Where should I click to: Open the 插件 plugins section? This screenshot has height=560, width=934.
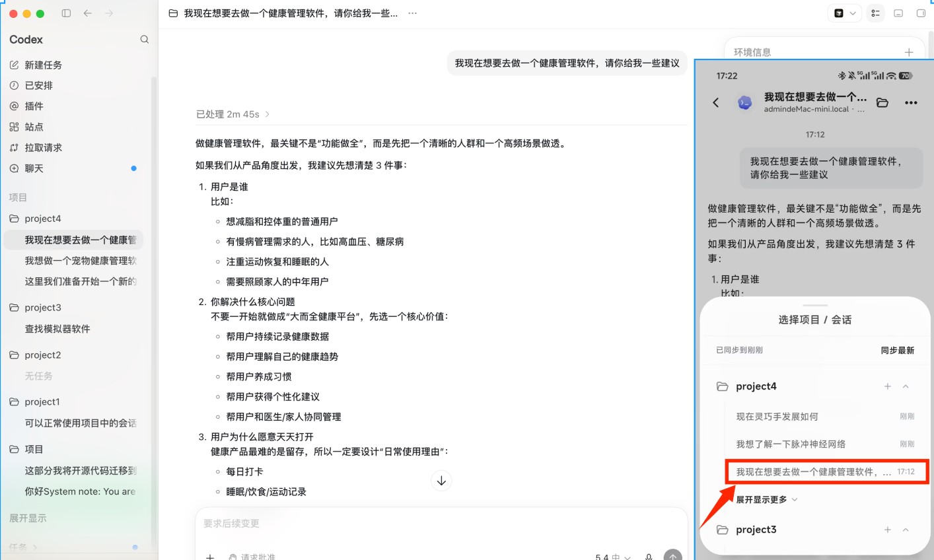pos(26,106)
